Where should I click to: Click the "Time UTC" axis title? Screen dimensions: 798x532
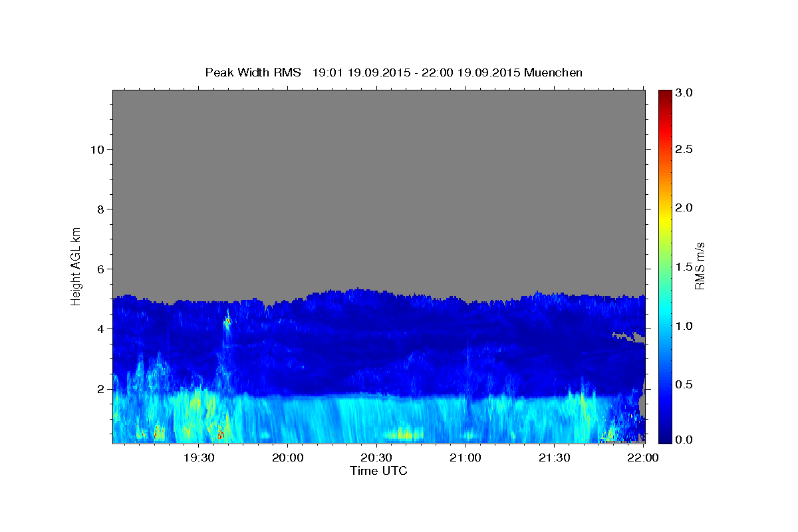tap(378, 471)
